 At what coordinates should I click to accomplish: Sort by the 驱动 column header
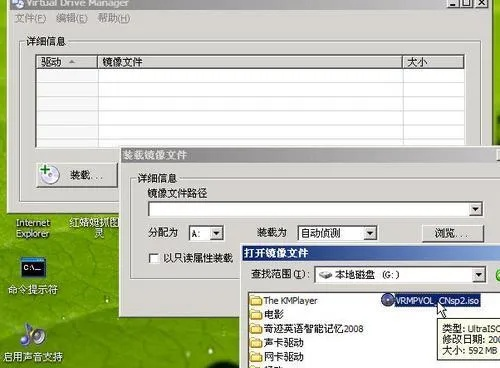pos(67,62)
